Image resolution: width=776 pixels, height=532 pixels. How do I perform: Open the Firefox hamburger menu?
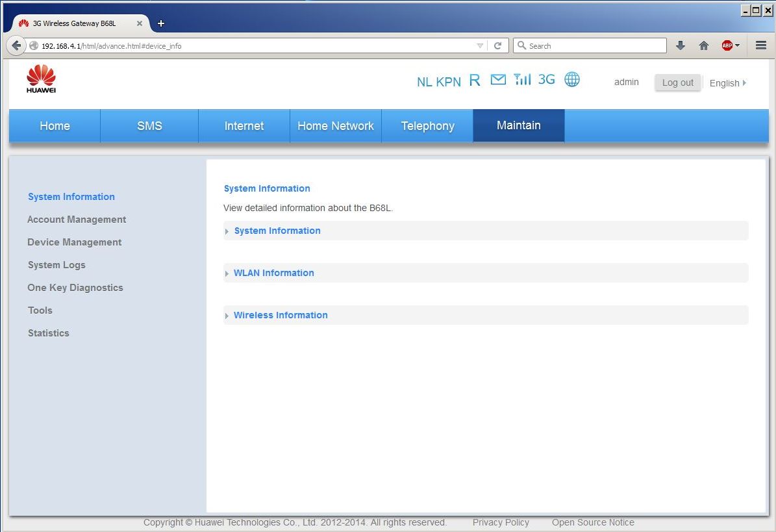click(x=761, y=45)
